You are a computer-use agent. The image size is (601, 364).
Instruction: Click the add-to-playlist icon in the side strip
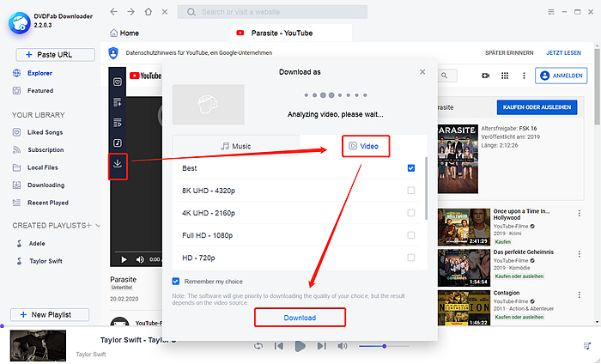point(118,102)
